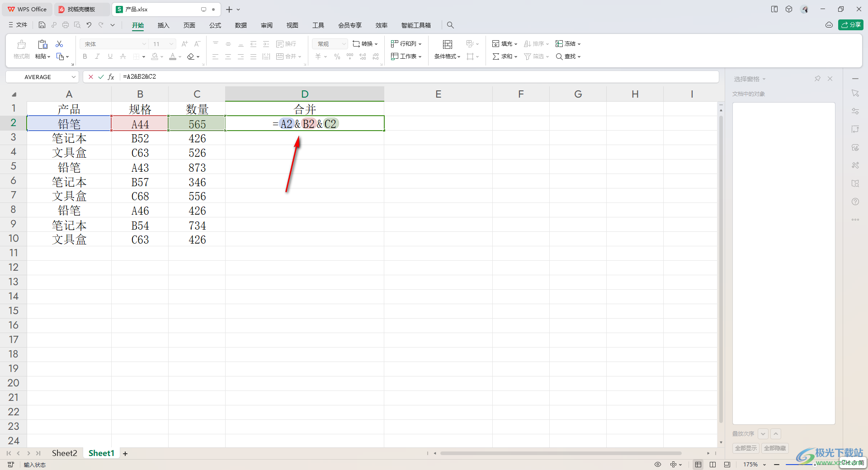Screen dimensions: 868x470
Task: Click the 全部显示 show all button
Action: tap(745, 448)
